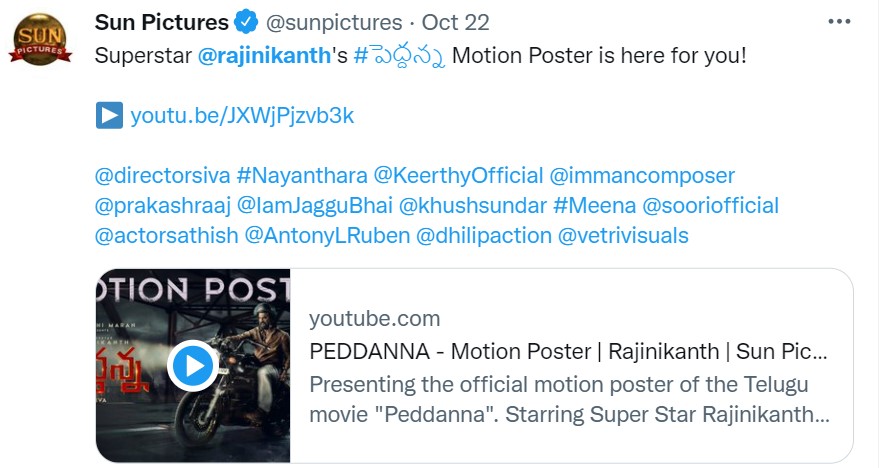Click the Telugu Peddanna hashtag
The width and height of the screenshot is (880, 468).
click(399, 54)
